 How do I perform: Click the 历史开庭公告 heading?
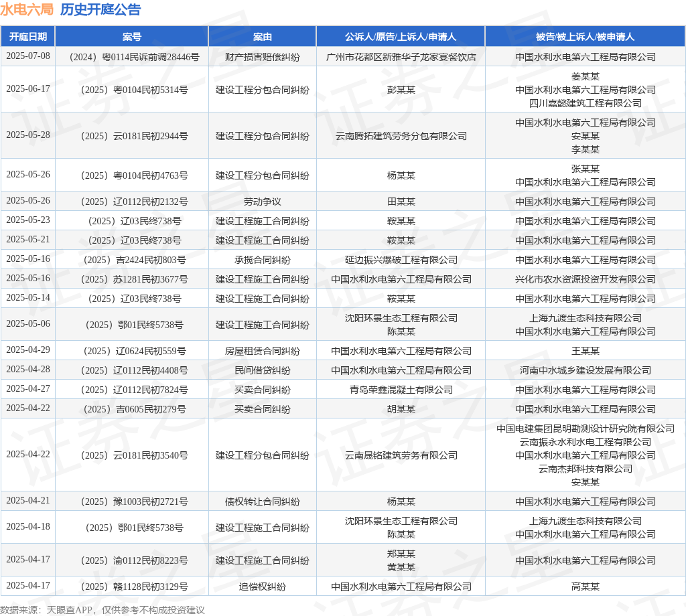tap(100, 9)
